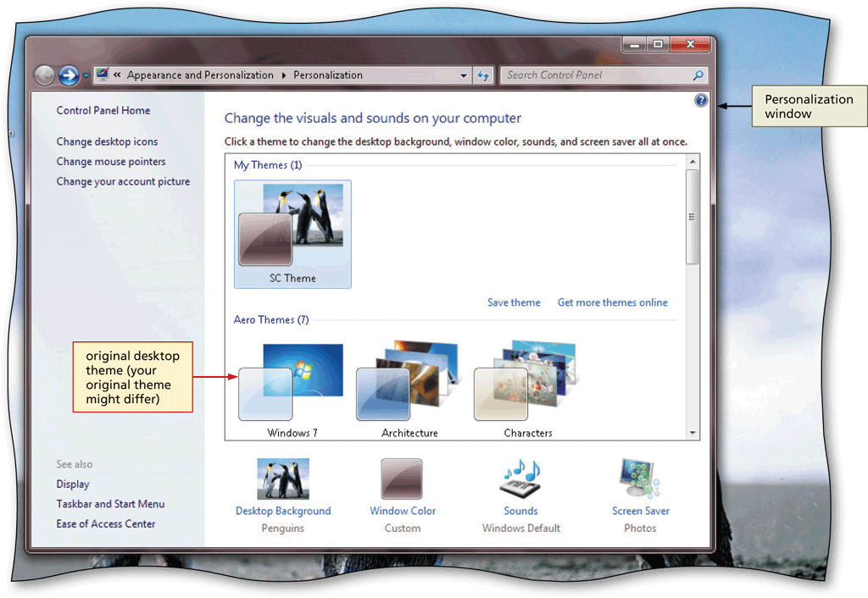Maximize the Personalization window
Screen dimensions: 868x598
[x=658, y=44]
